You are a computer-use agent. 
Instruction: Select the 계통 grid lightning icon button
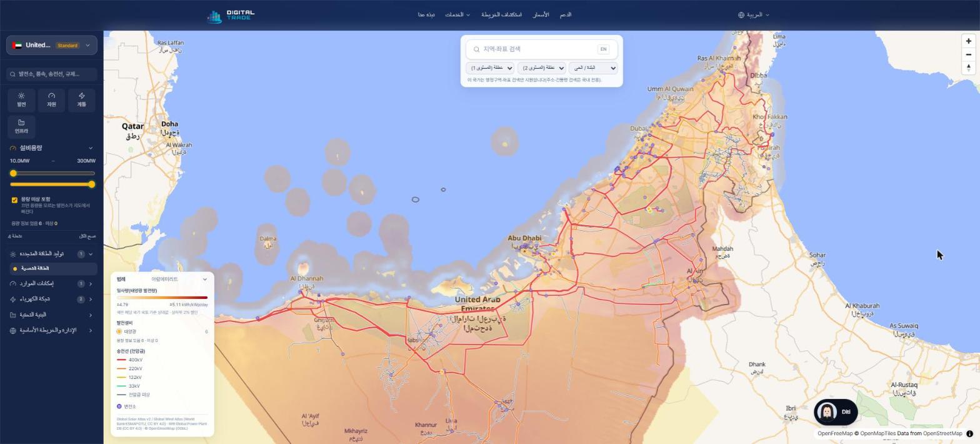pos(81,100)
